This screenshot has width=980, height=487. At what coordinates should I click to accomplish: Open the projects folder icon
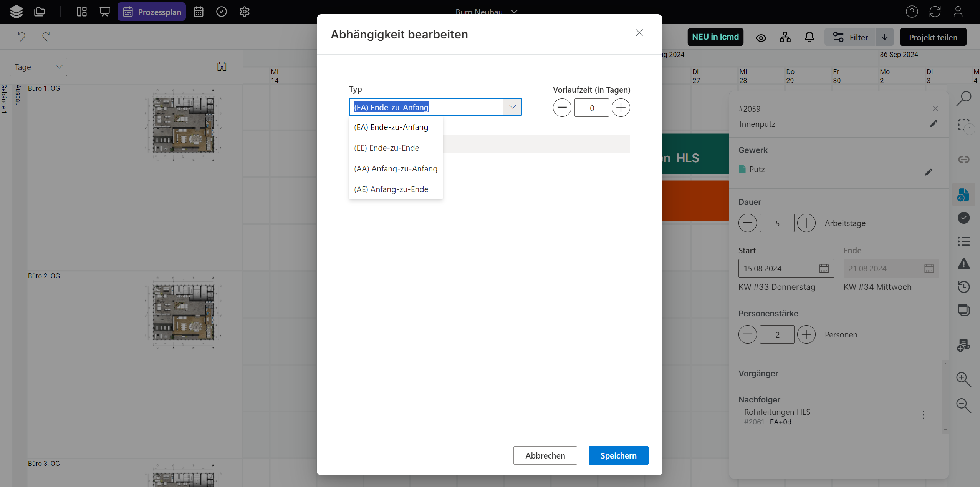pyautogui.click(x=40, y=12)
